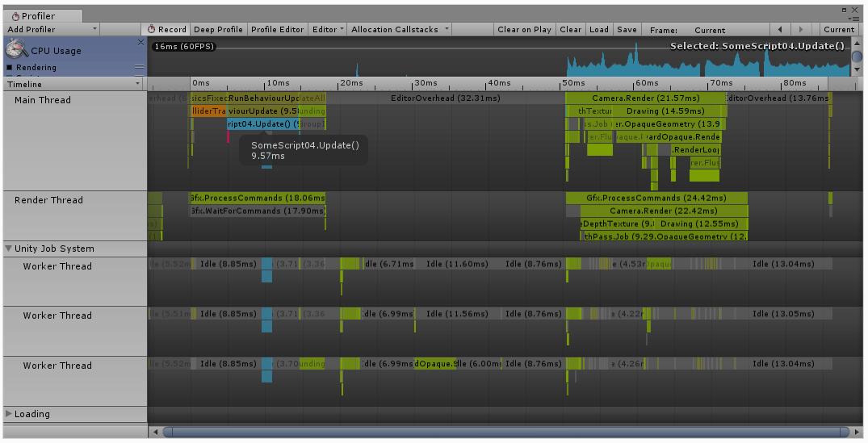Select Gfx.ProcessCommands (24.42ms) block
Image resolution: width=868 pixels, height=443 pixels.
pyautogui.click(x=656, y=198)
